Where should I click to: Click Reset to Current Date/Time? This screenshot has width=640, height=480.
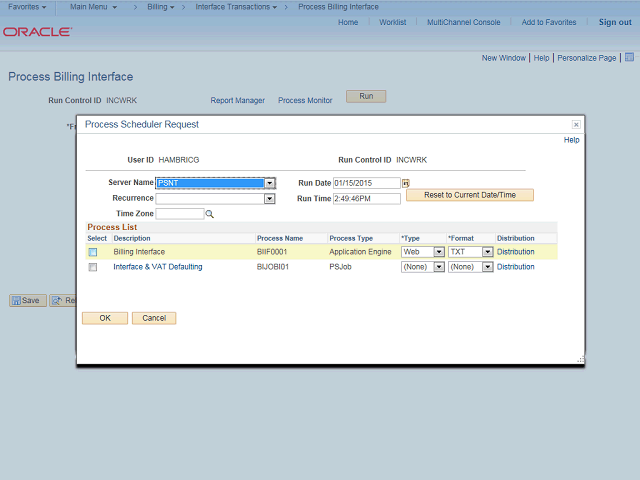click(x=469, y=195)
